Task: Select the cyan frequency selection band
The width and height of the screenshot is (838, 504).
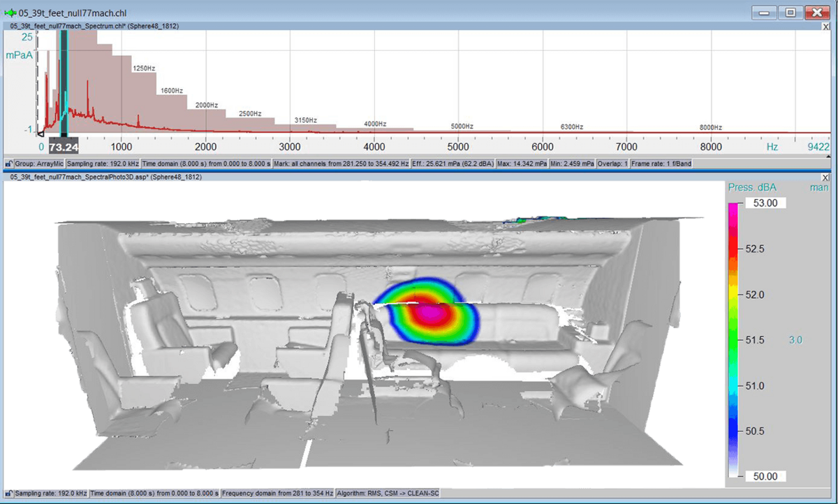Action: 64,82
